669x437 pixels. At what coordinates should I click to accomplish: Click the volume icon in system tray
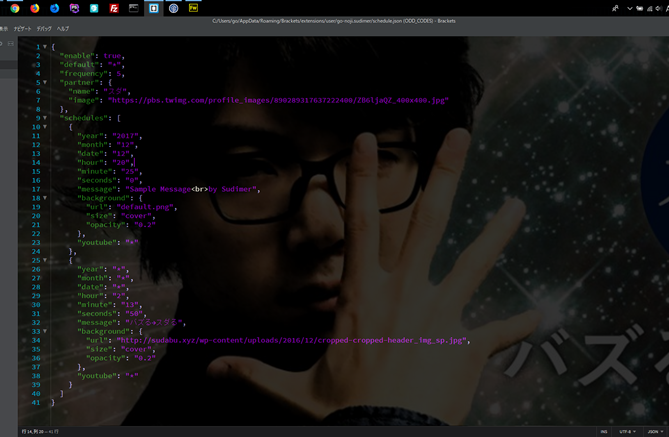point(659,8)
